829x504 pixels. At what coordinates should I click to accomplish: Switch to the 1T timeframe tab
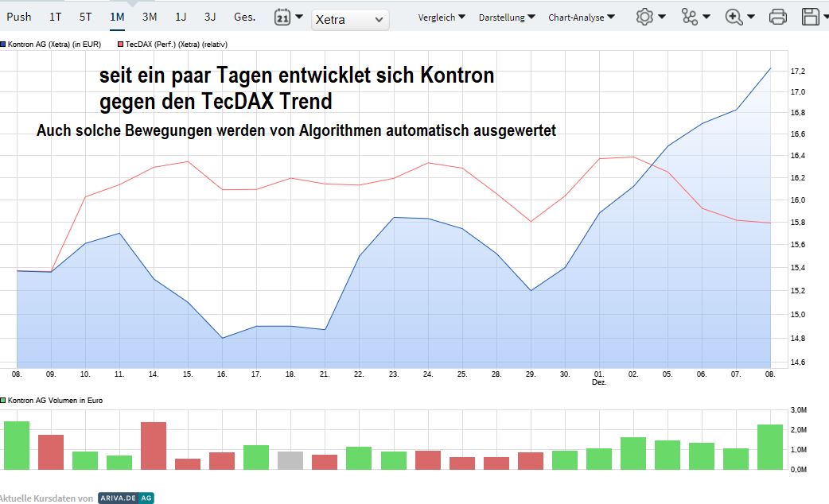click(x=54, y=15)
